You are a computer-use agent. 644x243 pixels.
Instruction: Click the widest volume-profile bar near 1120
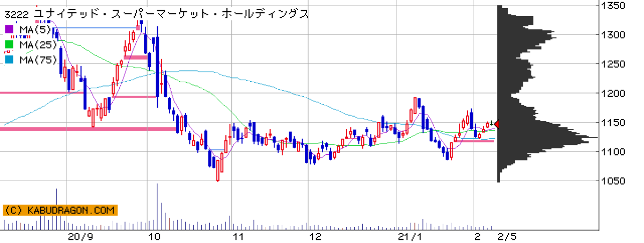(548, 138)
